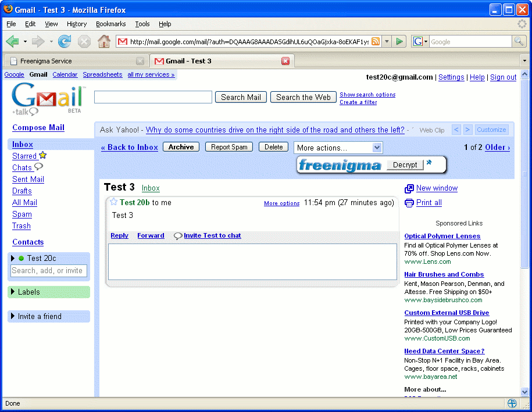Click the Stop loading icon
This screenshot has height=412, width=532.
84,42
